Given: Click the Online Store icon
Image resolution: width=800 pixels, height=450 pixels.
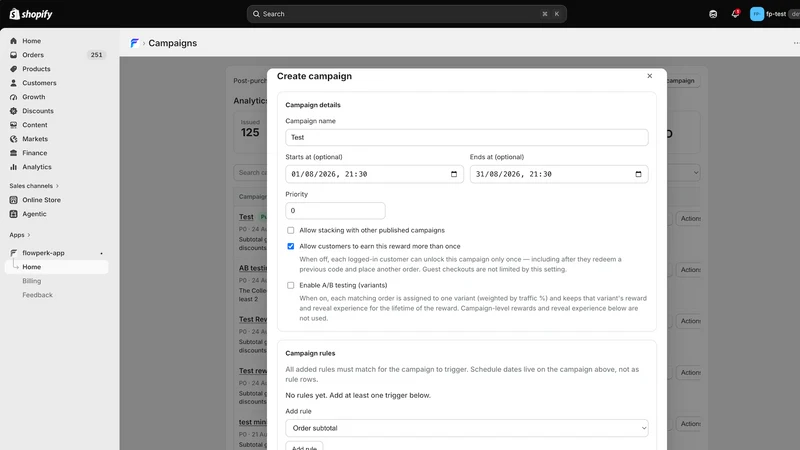Looking at the screenshot, I should 13,200.
